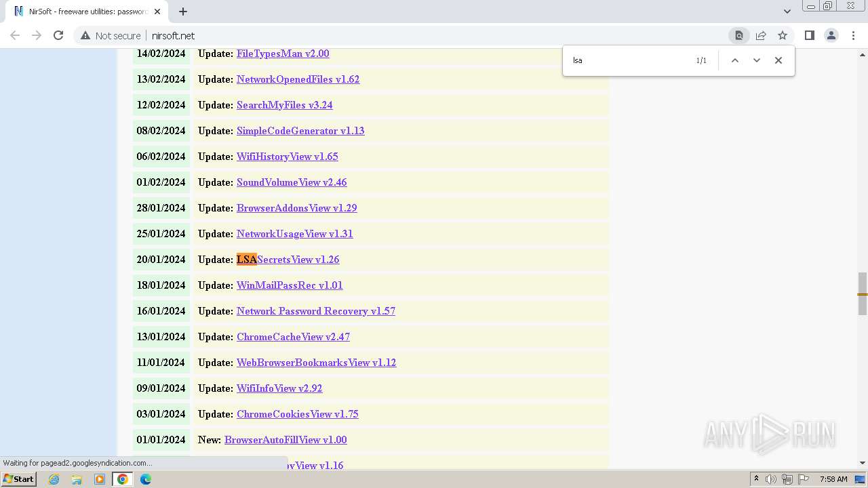Close the NirSoft browser tab

coord(157,12)
